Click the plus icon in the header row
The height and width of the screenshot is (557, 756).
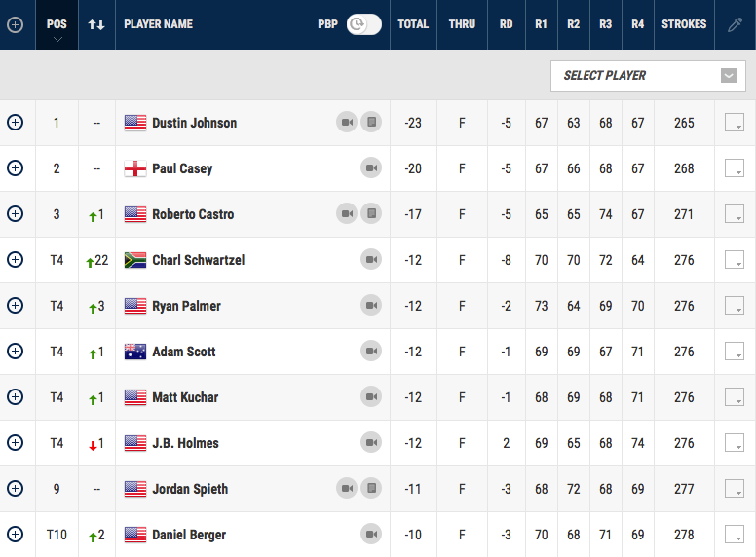tap(15, 24)
